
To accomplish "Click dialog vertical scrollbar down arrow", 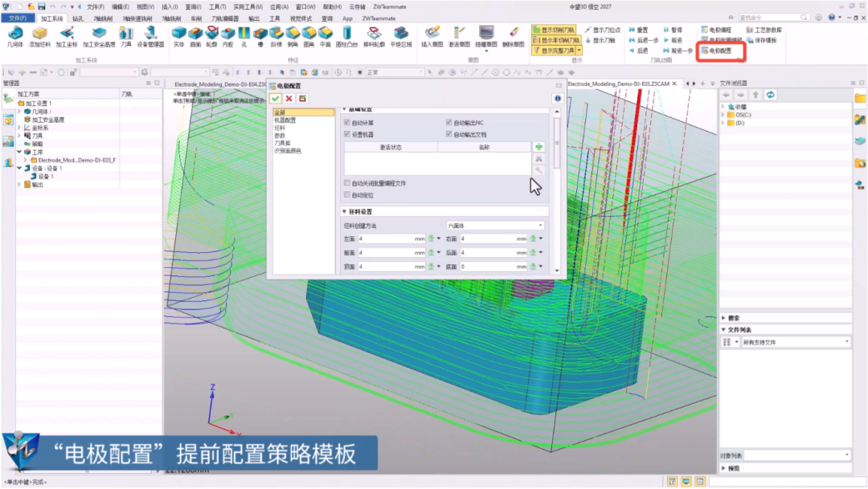I will click(x=557, y=271).
